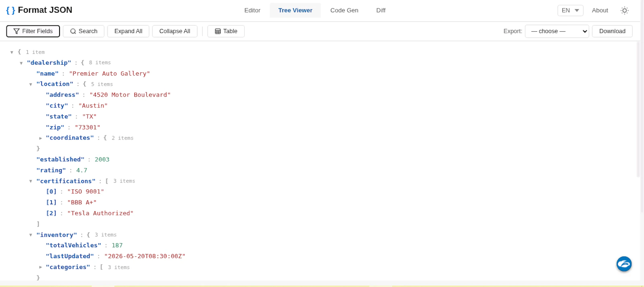The width and height of the screenshot is (644, 287).
Task: Click the value "BBB A+"
Action: [x=82, y=203]
